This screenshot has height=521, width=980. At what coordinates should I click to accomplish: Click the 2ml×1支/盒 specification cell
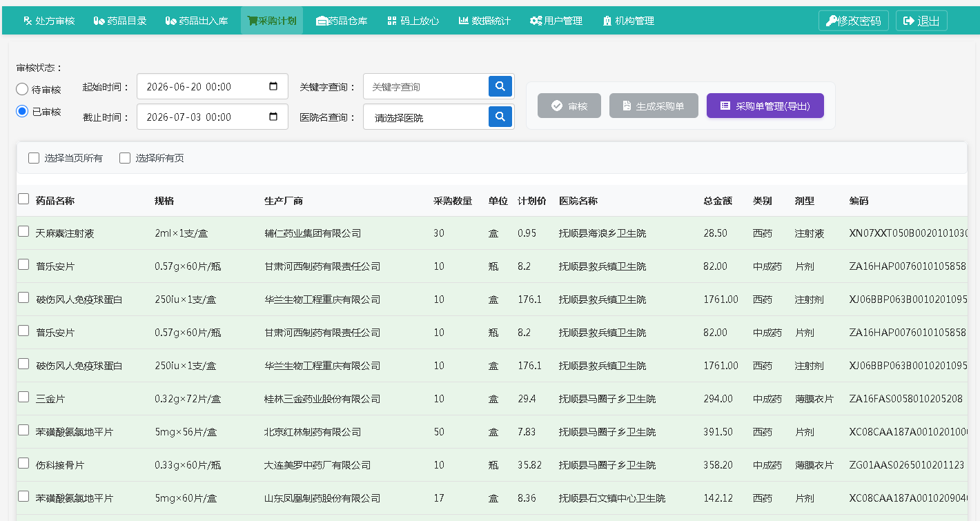coord(182,233)
